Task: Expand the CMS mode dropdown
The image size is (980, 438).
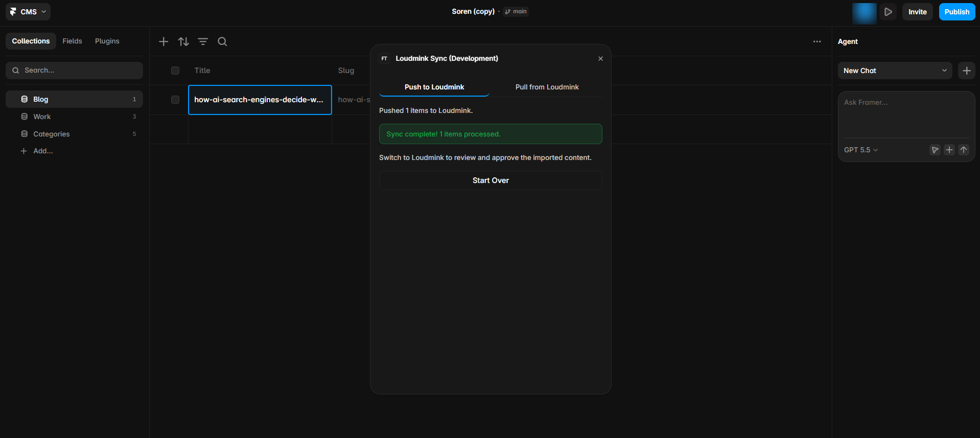Action: (x=28, y=12)
